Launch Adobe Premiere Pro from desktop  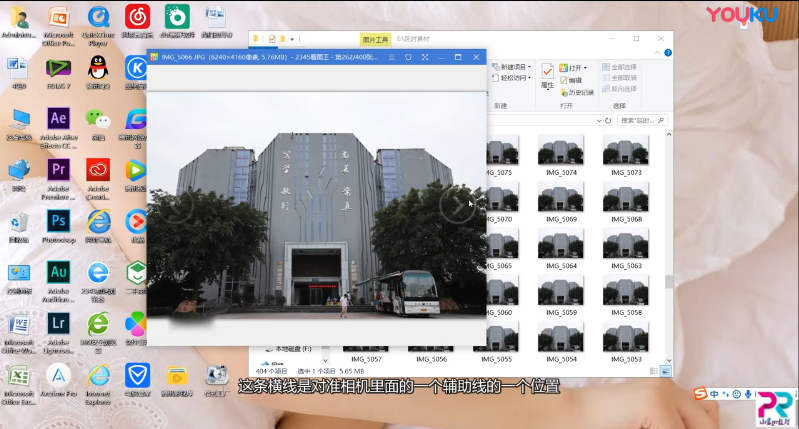coord(58,170)
